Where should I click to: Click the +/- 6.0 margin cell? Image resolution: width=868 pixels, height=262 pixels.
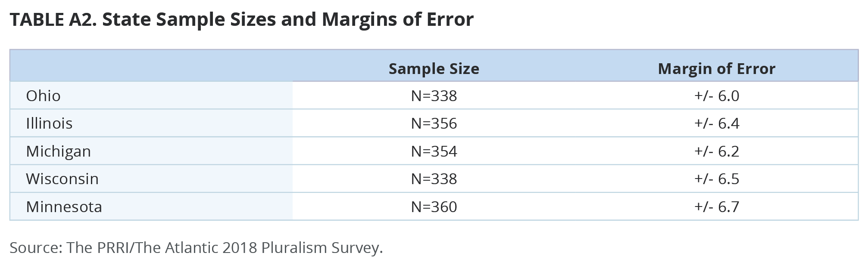[716, 96]
